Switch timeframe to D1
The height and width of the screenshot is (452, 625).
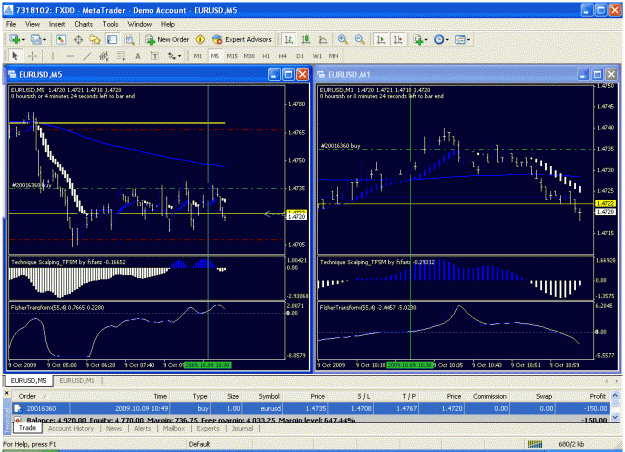pos(300,56)
